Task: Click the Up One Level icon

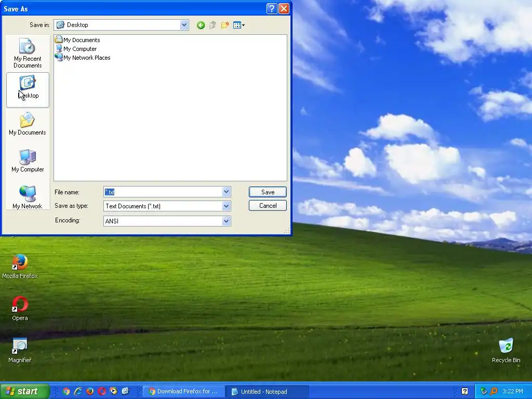Action: (x=212, y=25)
